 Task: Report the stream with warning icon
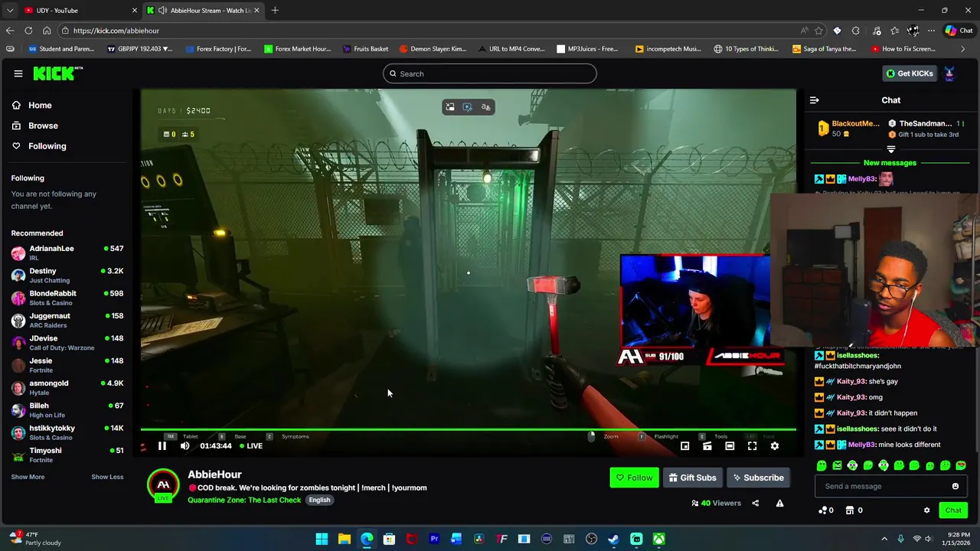tap(779, 503)
